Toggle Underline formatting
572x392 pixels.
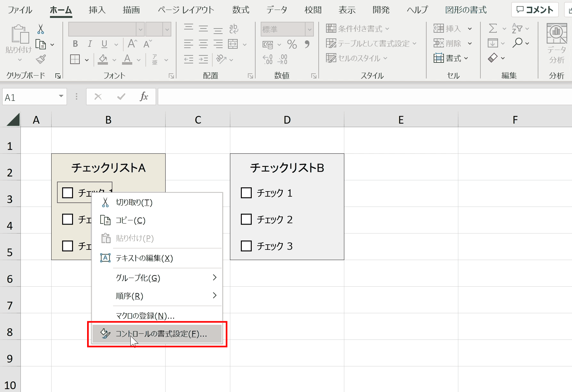[x=104, y=44]
